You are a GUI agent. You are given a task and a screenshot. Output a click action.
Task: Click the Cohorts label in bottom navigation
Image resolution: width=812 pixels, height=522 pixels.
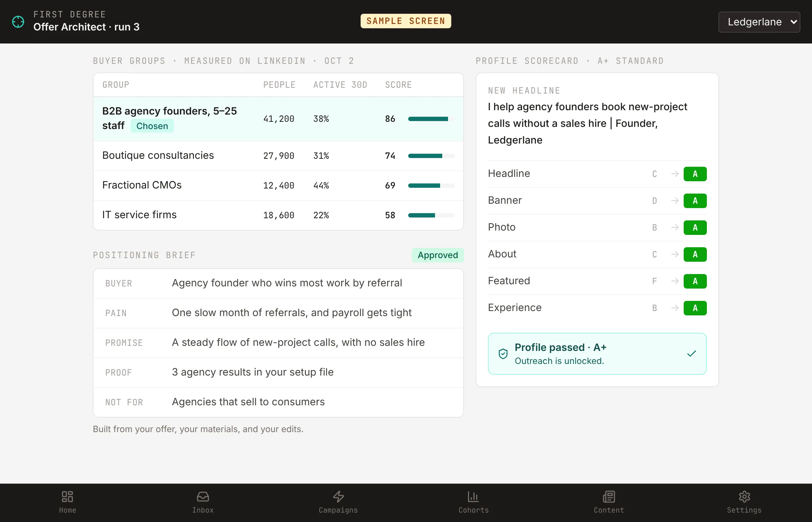pos(473,510)
